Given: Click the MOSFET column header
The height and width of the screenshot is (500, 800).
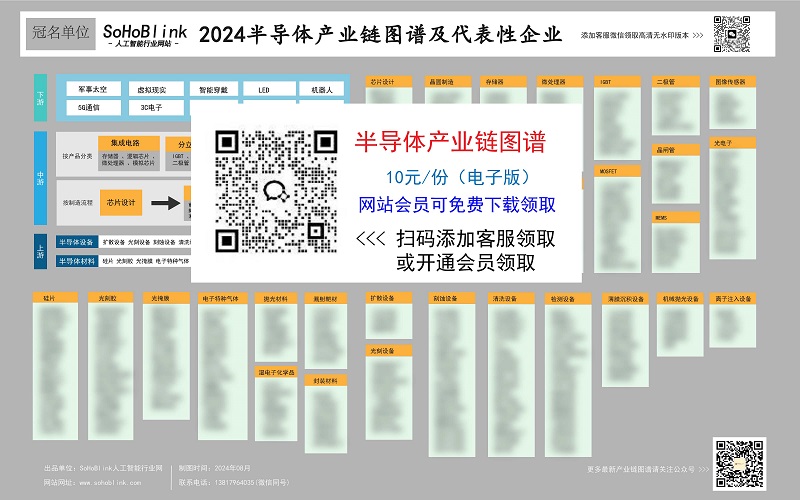Looking at the screenshot, I should tap(617, 171).
